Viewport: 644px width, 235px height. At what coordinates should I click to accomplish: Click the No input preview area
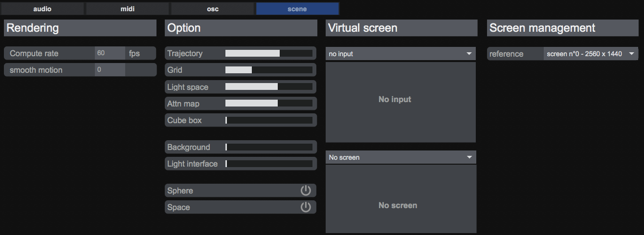click(400, 102)
